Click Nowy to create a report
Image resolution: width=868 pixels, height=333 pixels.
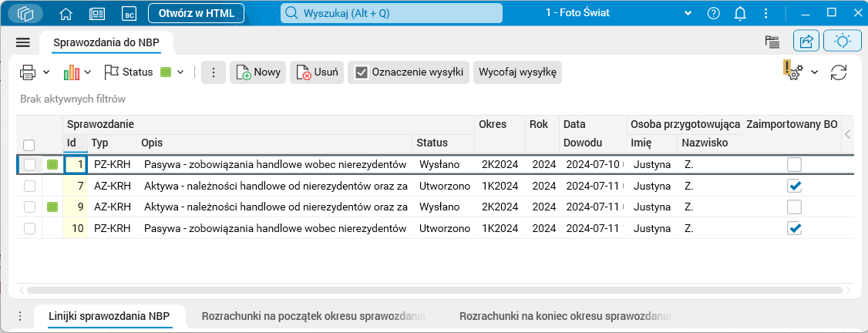(x=258, y=72)
